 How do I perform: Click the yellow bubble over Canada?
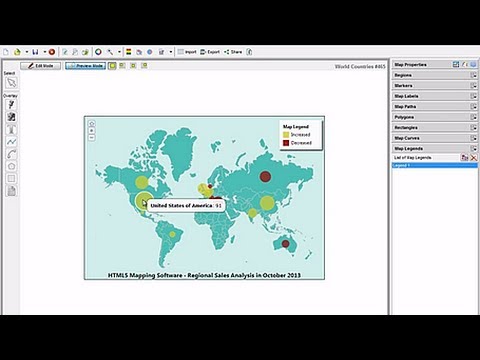coord(142,182)
